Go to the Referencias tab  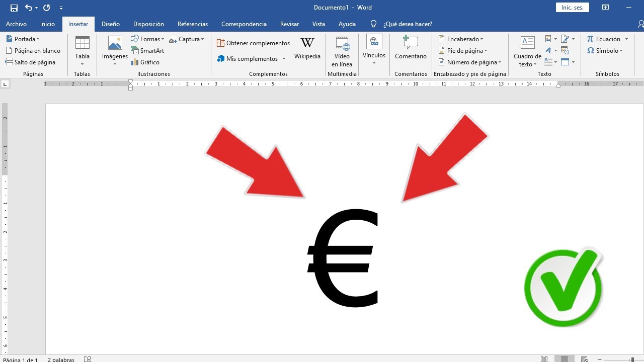click(193, 24)
